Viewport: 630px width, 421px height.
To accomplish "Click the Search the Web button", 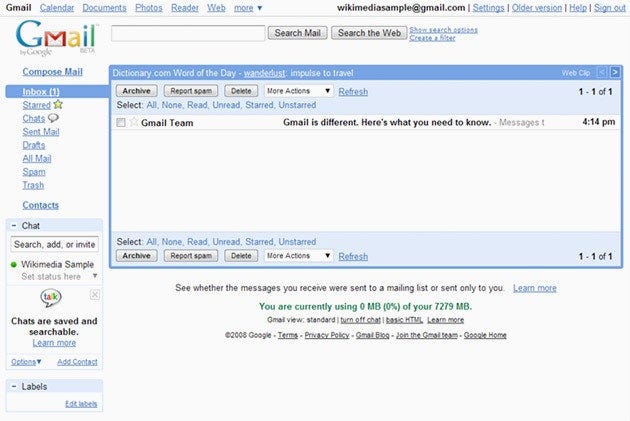I will click(369, 33).
